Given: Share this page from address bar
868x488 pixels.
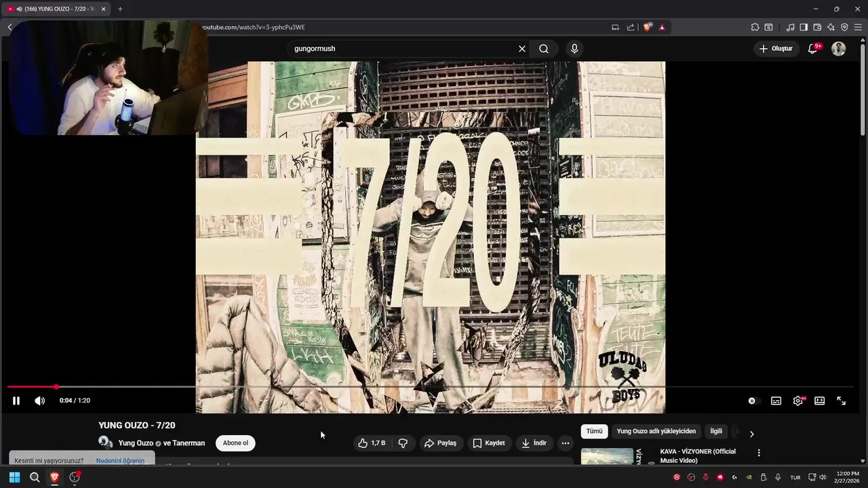Looking at the screenshot, I should tap(631, 27).
